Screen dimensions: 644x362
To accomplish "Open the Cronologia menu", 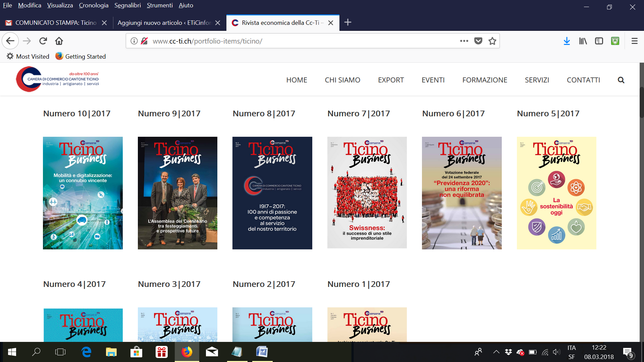I will [x=94, y=5].
